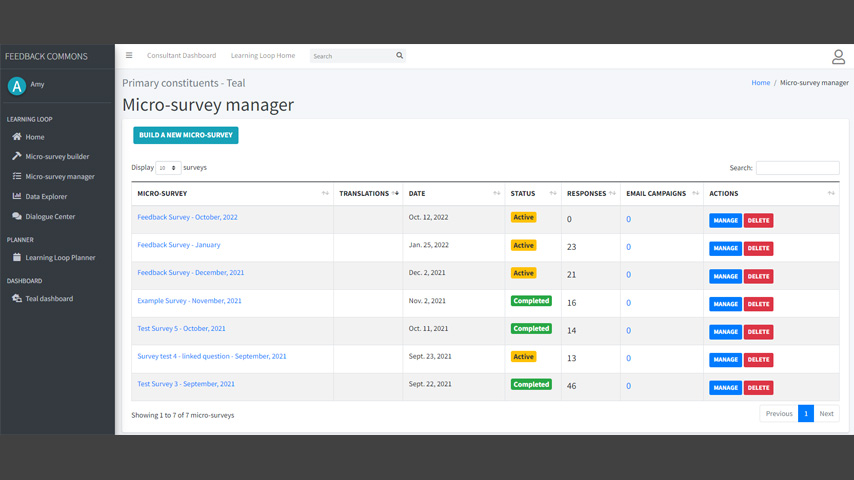The width and height of the screenshot is (854, 480).
Task: Click Home breadcrumb link
Action: coord(760,83)
